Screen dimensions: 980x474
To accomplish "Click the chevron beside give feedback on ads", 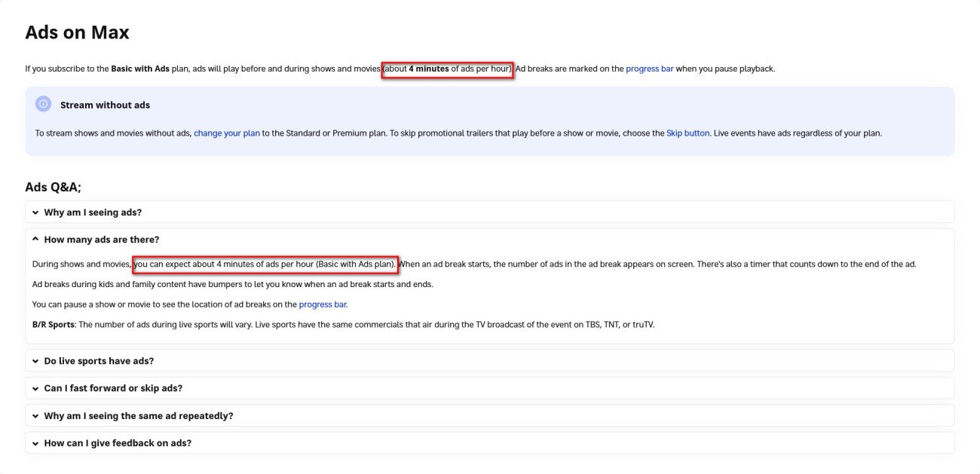I will click(x=35, y=443).
